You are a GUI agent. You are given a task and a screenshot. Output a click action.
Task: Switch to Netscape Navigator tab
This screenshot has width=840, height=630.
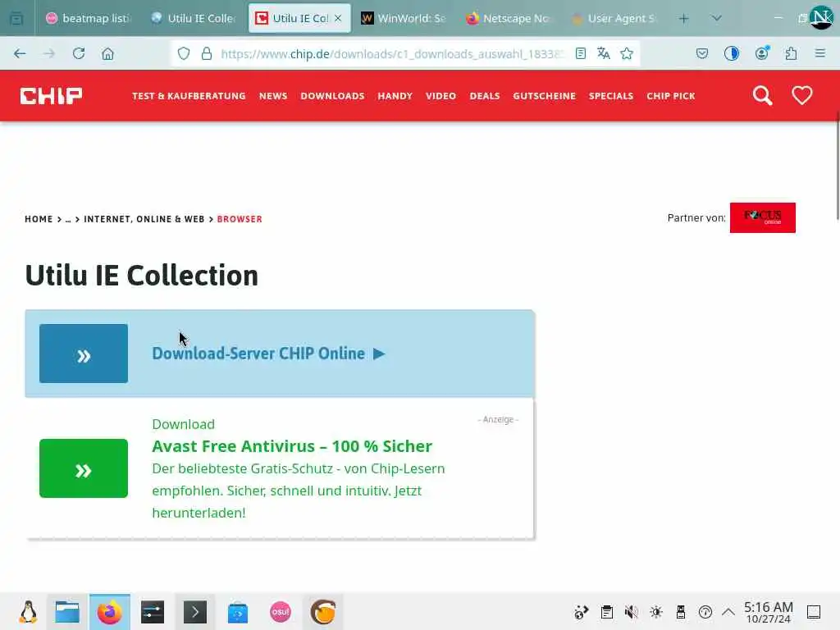click(509, 18)
